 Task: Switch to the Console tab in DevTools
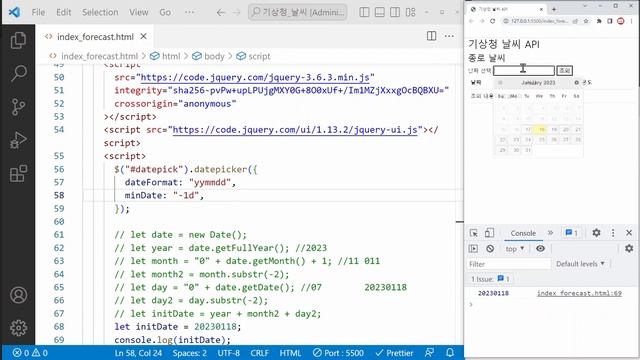[x=523, y=233]
